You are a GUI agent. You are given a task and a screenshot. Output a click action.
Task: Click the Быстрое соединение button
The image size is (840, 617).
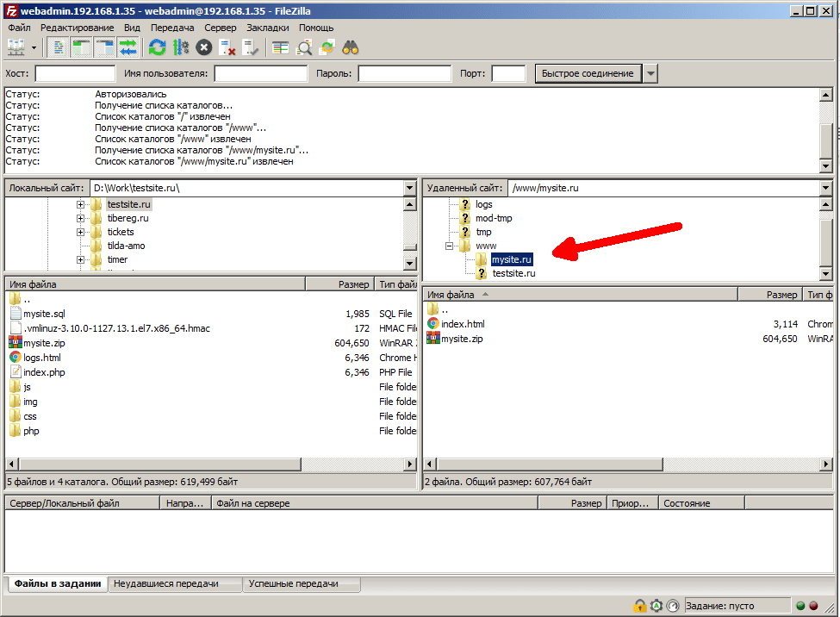point(588,73)
